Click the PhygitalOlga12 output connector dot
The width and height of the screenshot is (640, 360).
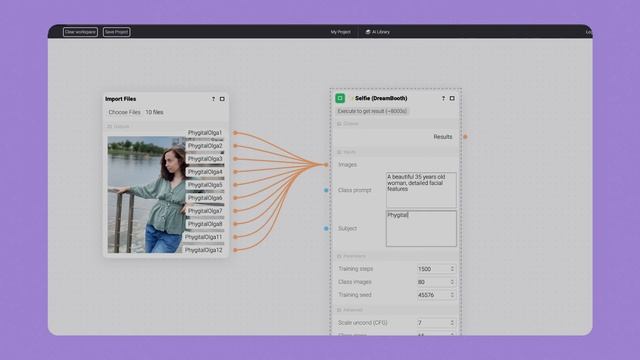(x=235, y=250)
